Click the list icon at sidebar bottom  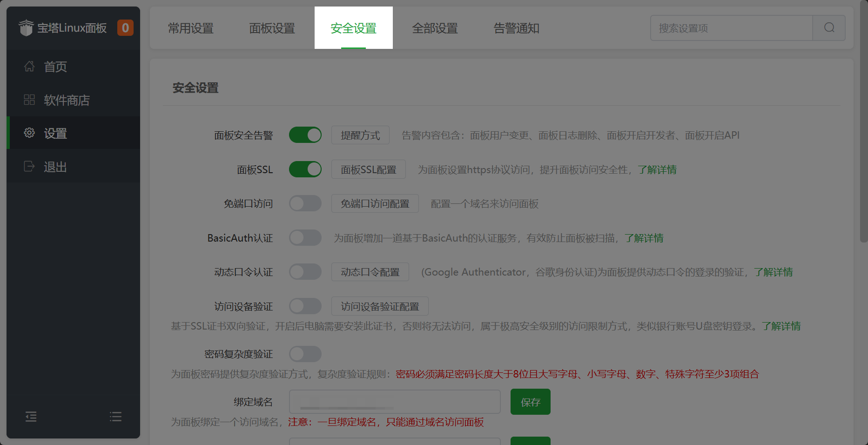point(115,417)
